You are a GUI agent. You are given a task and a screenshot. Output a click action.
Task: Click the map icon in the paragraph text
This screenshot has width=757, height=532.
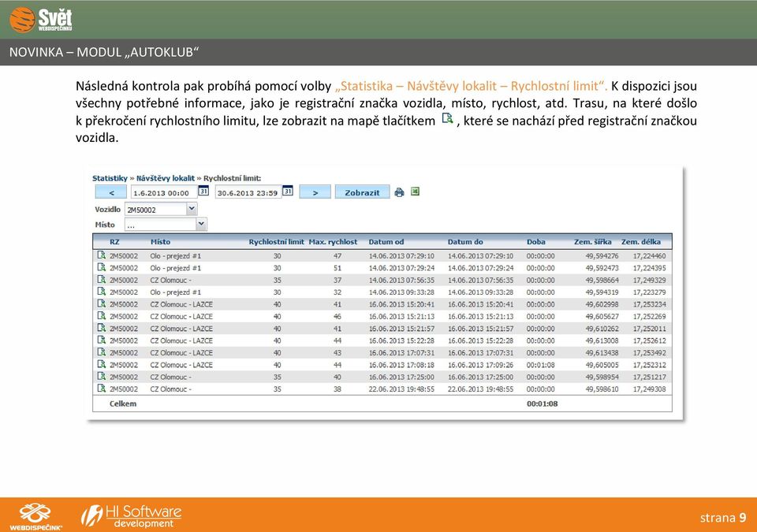coord(448,119)
